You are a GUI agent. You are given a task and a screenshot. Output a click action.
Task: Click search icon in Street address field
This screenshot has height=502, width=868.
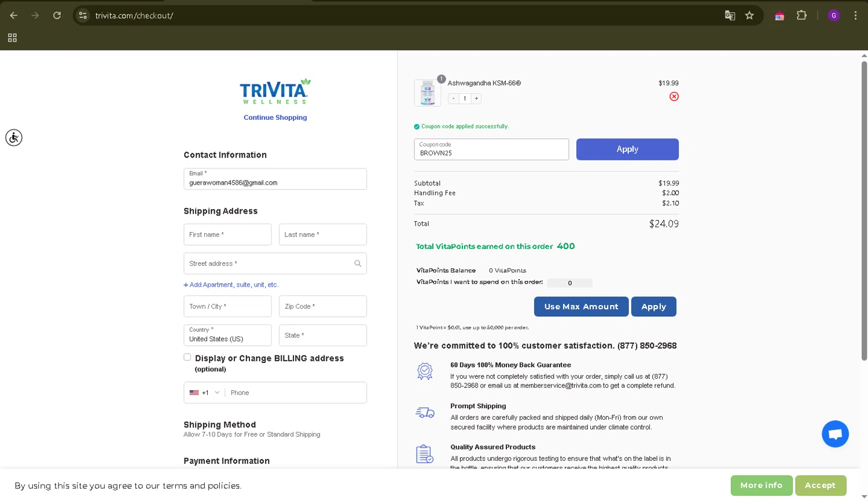(358, 263)
